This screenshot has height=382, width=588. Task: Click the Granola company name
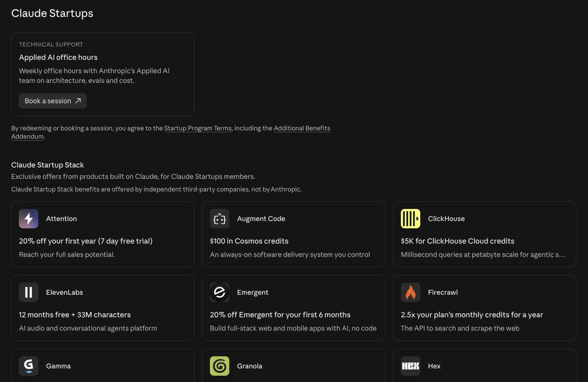(x=249, y=366)
